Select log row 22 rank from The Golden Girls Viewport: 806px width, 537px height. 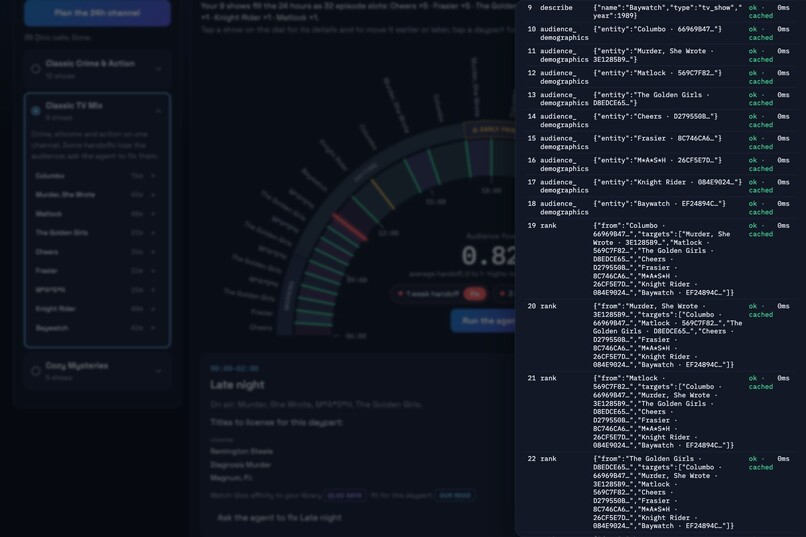660,492
